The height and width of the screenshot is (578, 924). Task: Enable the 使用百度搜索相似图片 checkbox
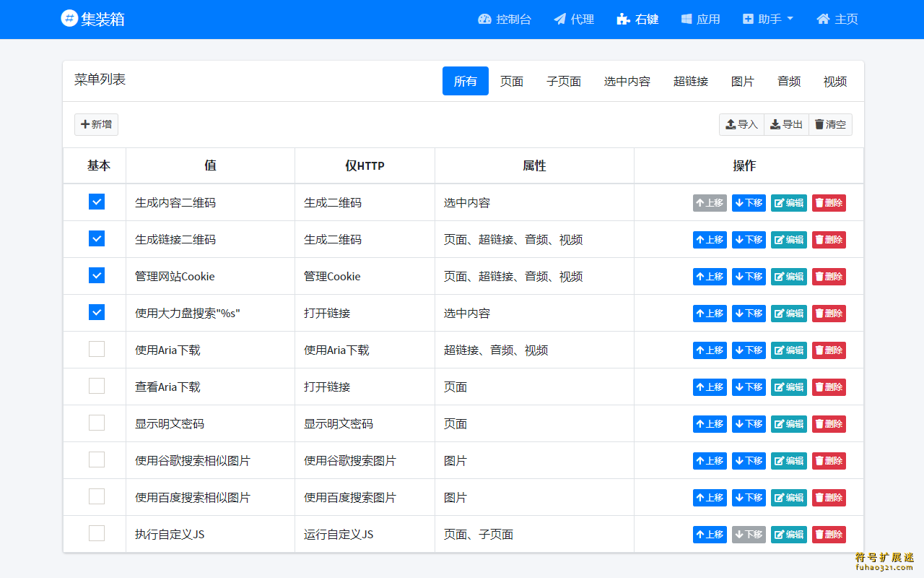[97, 496]
